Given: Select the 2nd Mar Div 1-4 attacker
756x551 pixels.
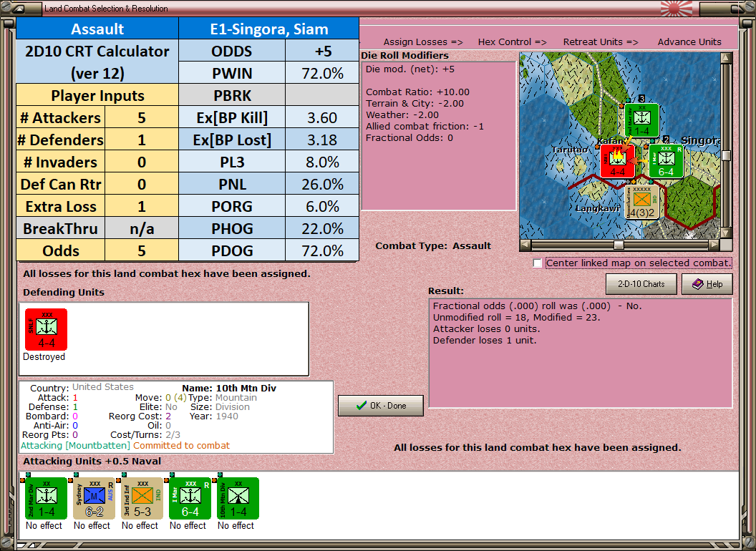Looking at the screenshot, I should 47,499.
